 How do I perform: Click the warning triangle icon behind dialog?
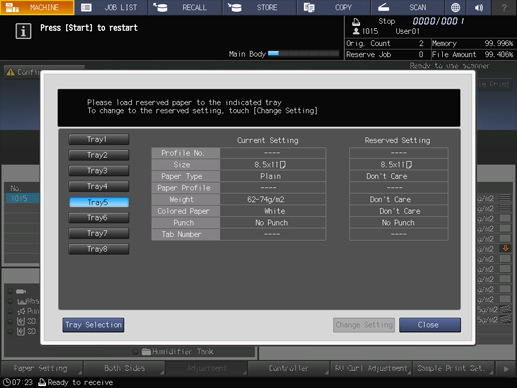click(11, 72)
